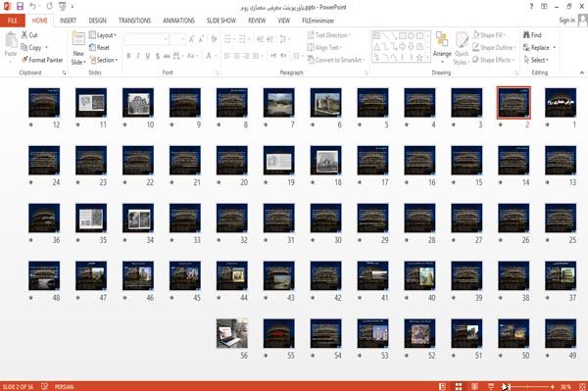
Task: Toggle Strikethrough formatting
Action: coord(167,56)
